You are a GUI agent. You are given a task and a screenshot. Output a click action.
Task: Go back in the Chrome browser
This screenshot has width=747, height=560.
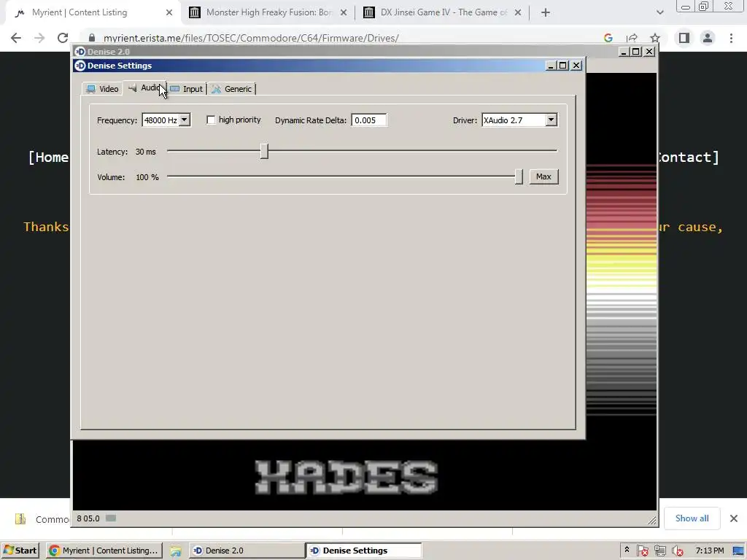coord(16,38)
